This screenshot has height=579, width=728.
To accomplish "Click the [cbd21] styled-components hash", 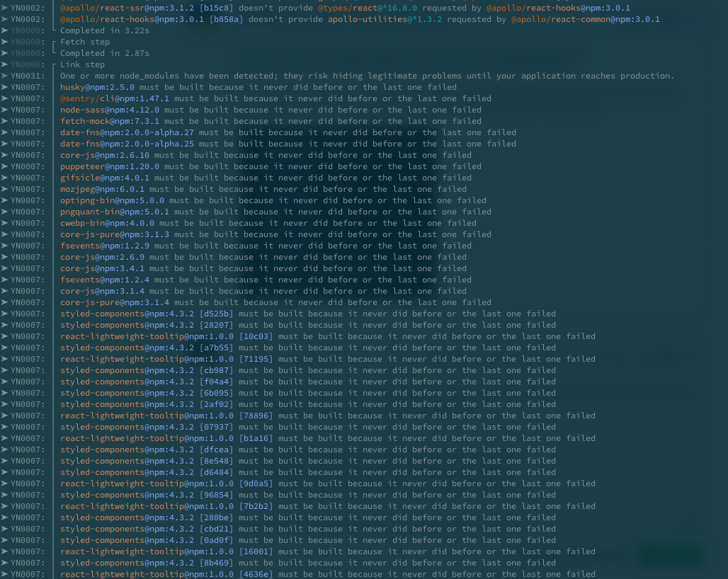I will click(217, 529).
